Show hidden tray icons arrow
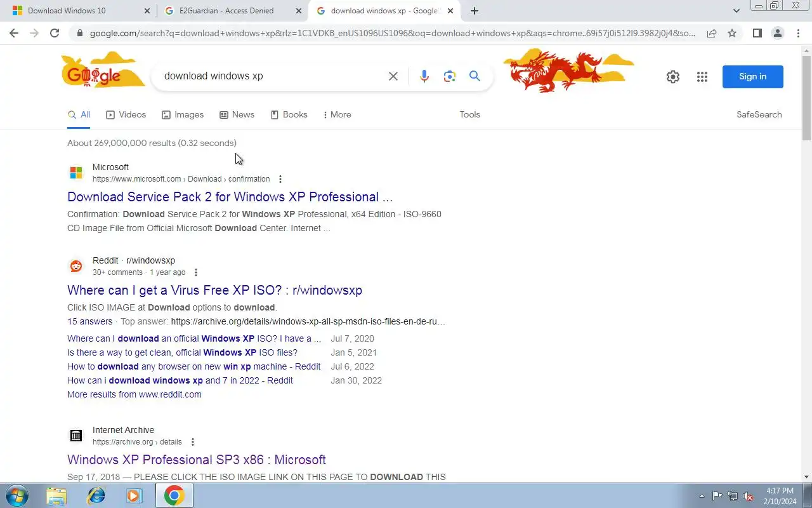 click(702, 496)
